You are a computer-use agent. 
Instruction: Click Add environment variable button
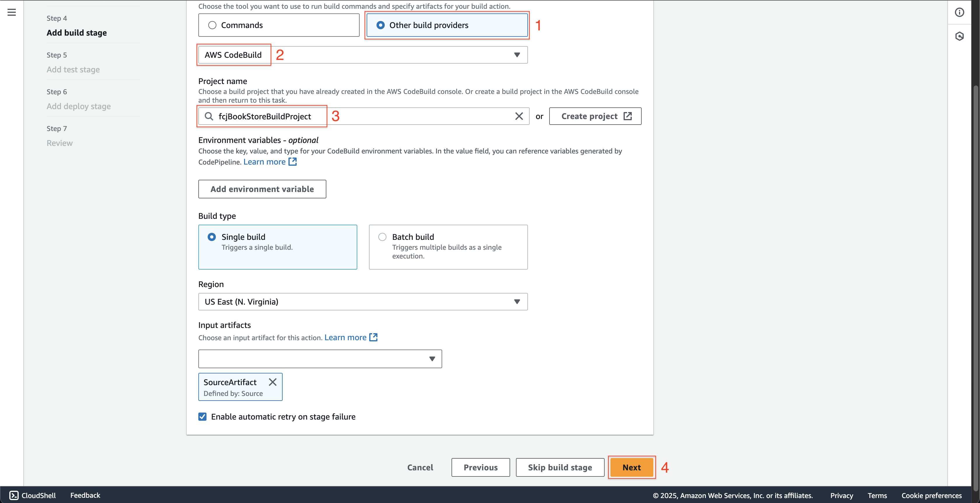click(262, 189)
